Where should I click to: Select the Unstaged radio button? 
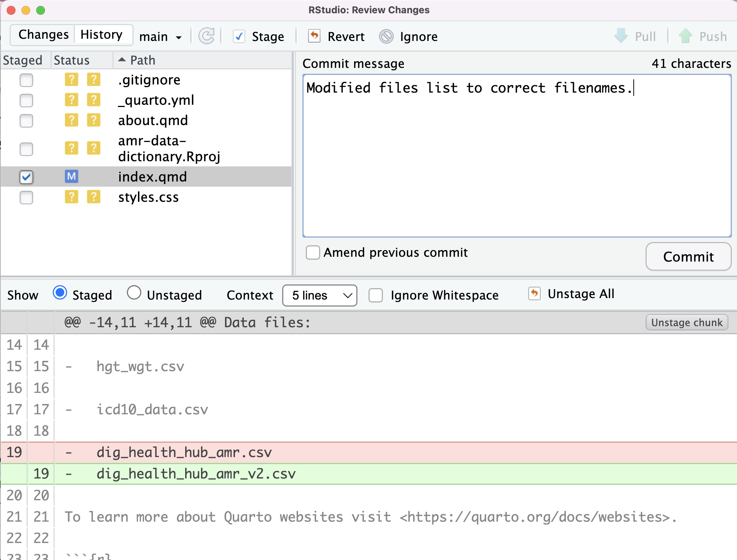(134, 293)
